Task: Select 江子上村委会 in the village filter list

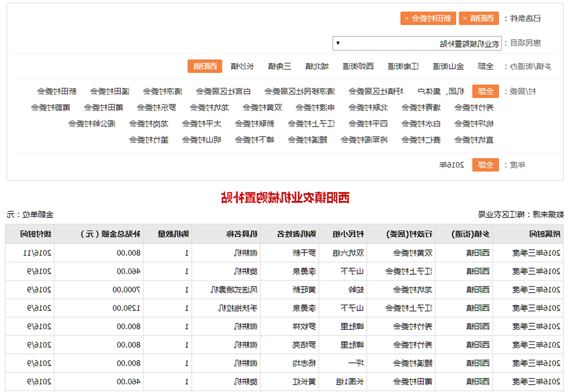Action: click(311, 124)
